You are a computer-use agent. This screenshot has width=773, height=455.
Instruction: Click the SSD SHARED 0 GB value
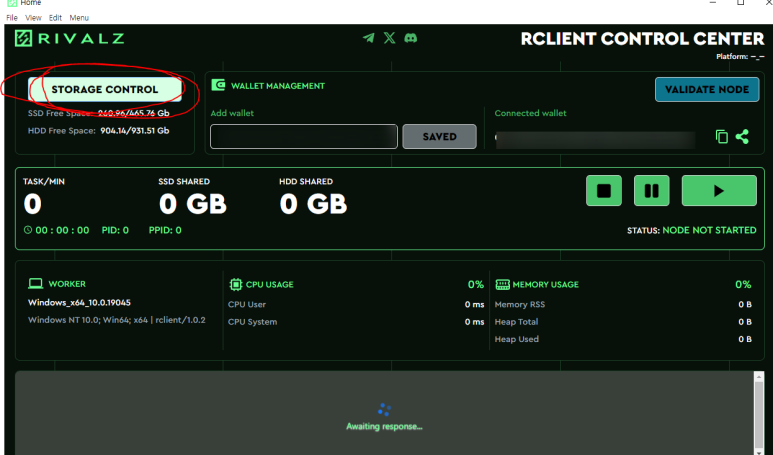pyautogui.click(x=193, y=204)
